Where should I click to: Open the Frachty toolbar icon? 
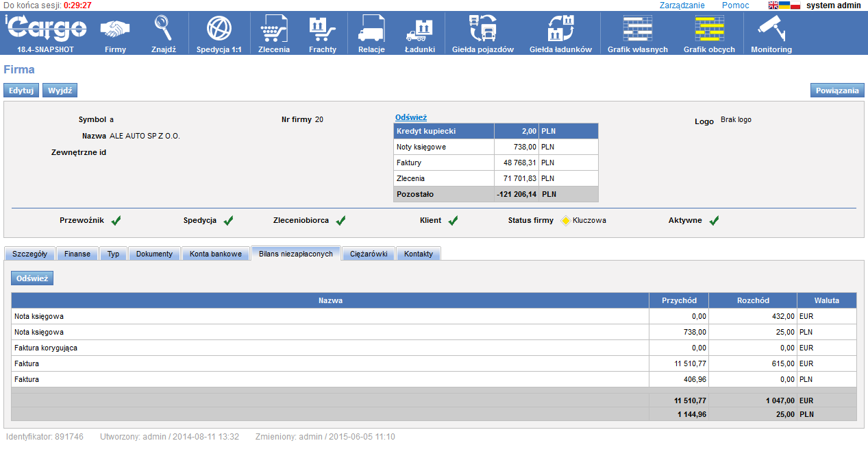pyautogui.click(x=322, y=29)
